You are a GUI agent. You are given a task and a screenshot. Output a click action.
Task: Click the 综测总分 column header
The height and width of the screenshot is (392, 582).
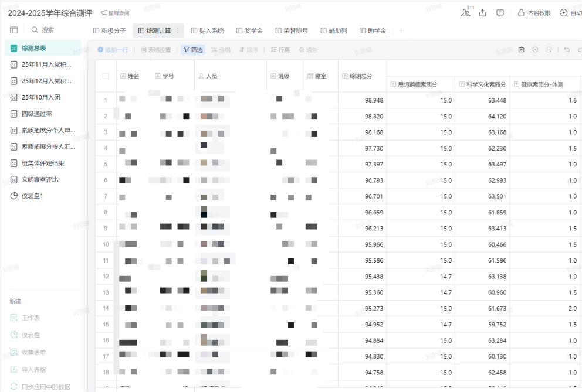coord(360,76)
